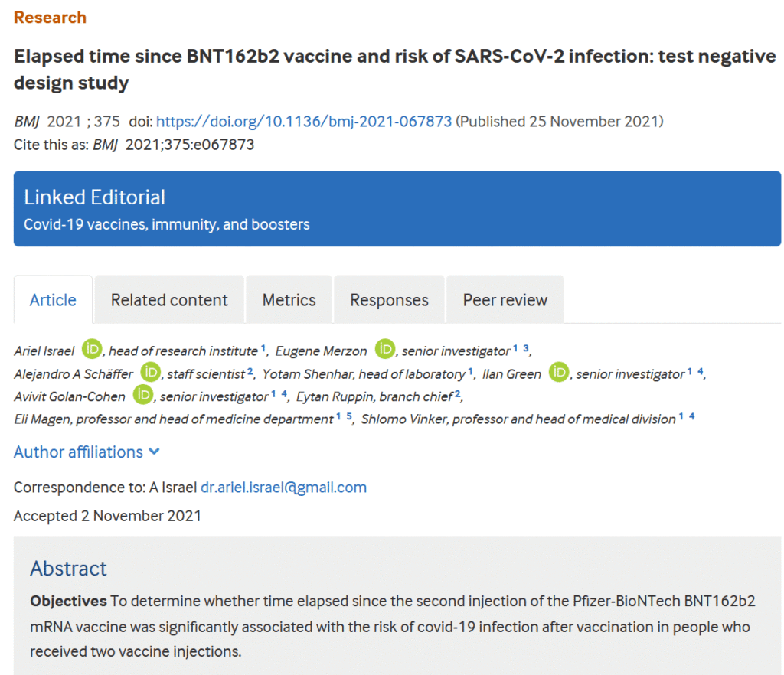Click the Research section label
Image resolution: width=784 pixels, height=675 pixels.
pyautogui.click(x=50, y=18)
